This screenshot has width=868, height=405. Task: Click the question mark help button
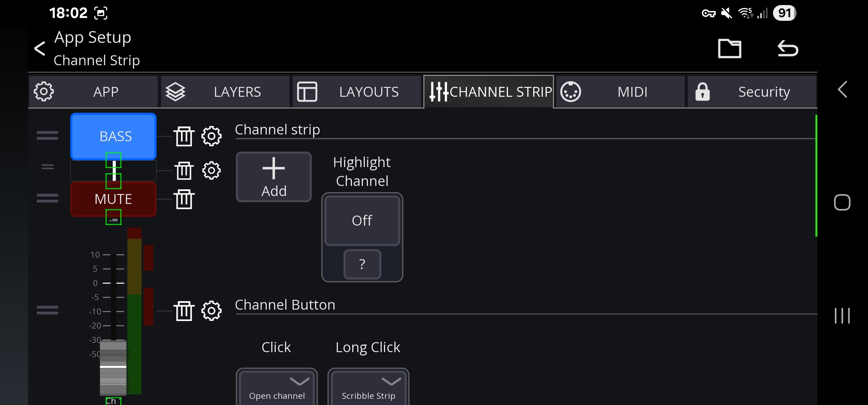tap(362, 264)
